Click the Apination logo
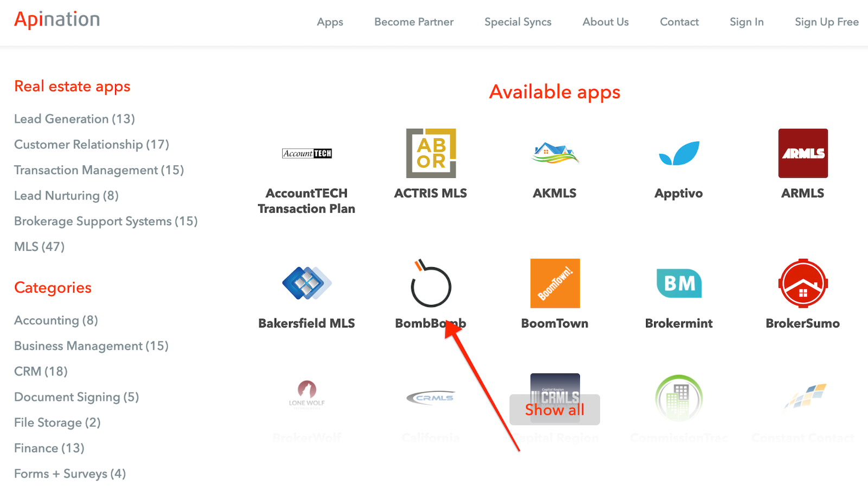The width and height of the screenshot is (868, 490). tap(57, 20)
